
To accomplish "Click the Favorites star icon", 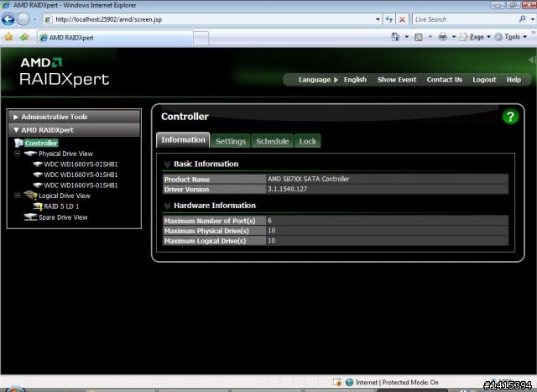I will (8, 37).
